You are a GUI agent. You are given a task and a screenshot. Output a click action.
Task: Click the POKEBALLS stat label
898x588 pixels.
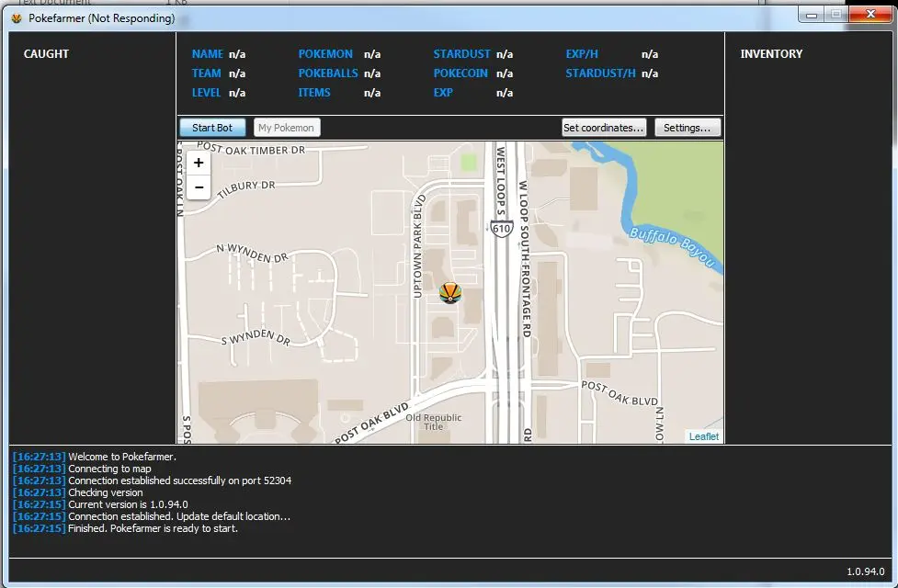327,73
